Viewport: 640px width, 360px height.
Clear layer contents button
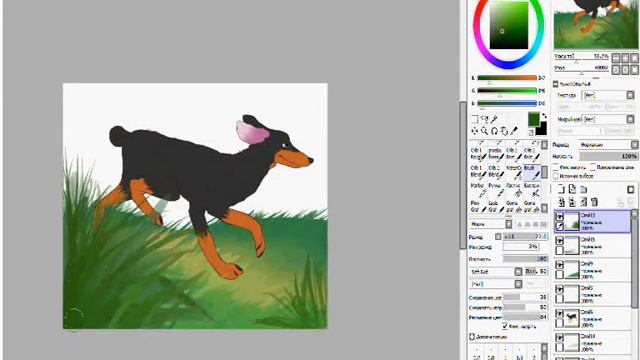pyautogui.click(x=584, y=202)
